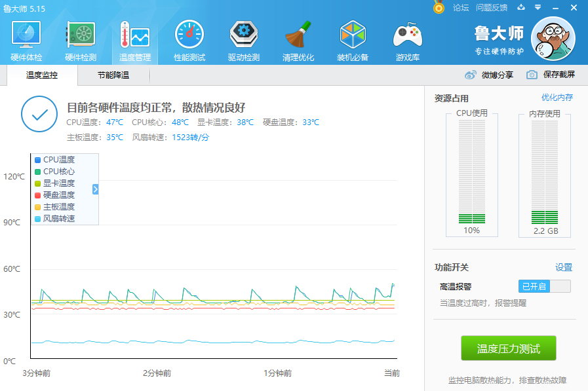Start the 温度压力测试 stress test
Viewport: 588px width, 391px height.
509,348
